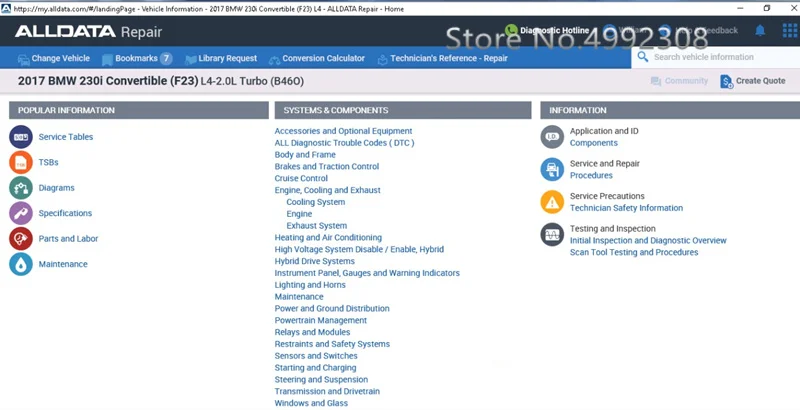Image resolution: width=800 pixels, height=410 pixels.
Task: Click the Service Precautions warning icon
Action: point(552,202)
